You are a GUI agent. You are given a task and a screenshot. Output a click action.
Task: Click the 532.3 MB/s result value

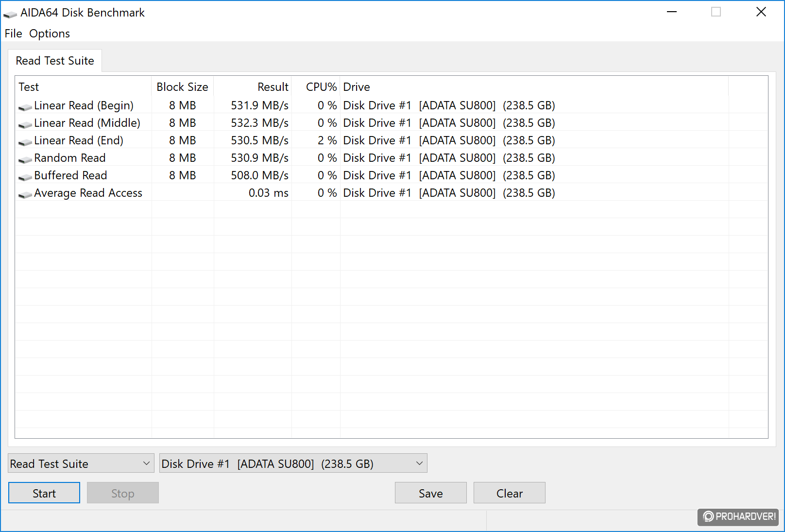click(x=259, y=123)
